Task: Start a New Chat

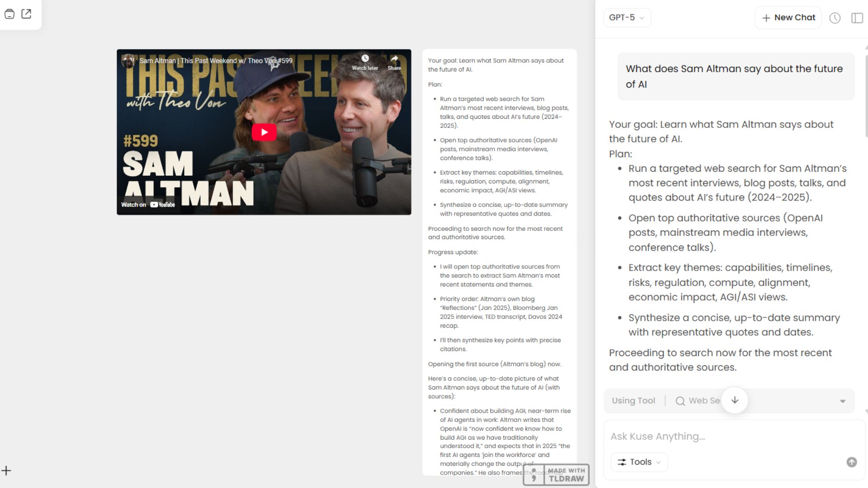Action: point(788,18)
